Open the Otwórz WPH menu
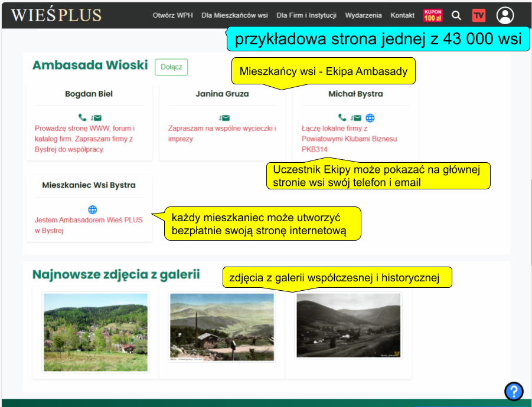This screenshot has width=532, height=407. (172, 15)
